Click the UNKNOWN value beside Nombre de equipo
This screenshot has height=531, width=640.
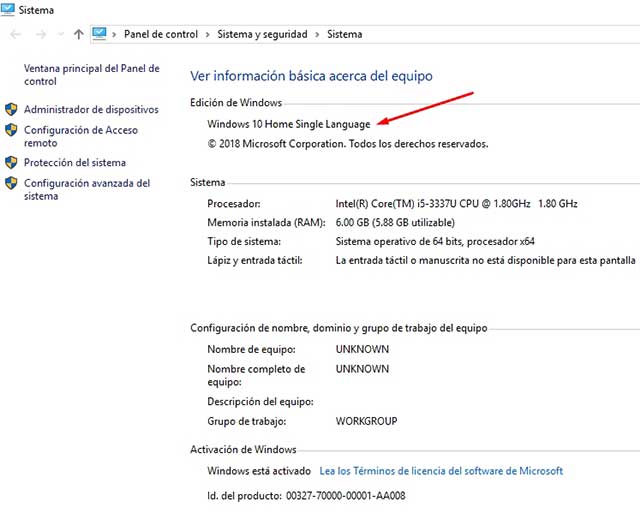point(362,349)
